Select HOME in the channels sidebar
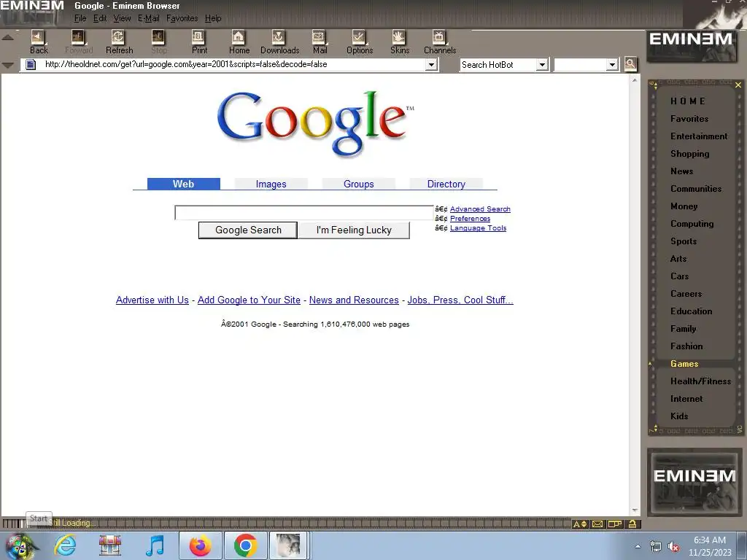Screen dimensions: 747x560 (687, 101)
